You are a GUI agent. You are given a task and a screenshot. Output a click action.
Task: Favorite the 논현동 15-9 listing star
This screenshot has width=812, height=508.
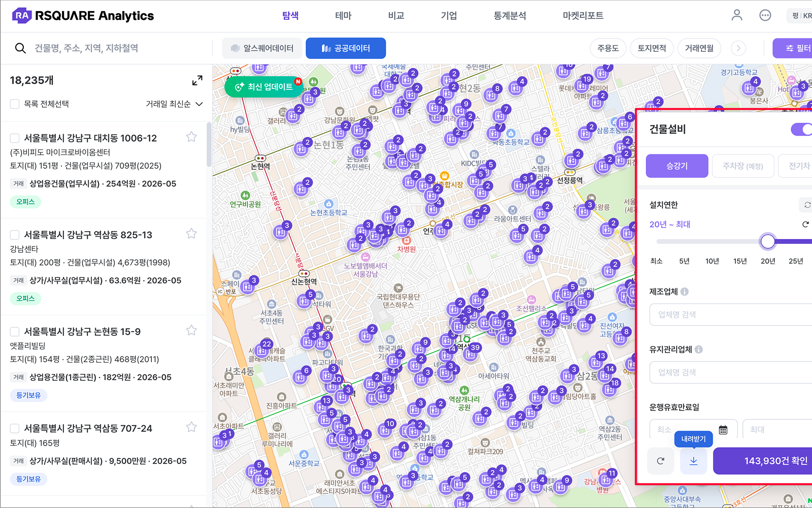tap(191, 330)
